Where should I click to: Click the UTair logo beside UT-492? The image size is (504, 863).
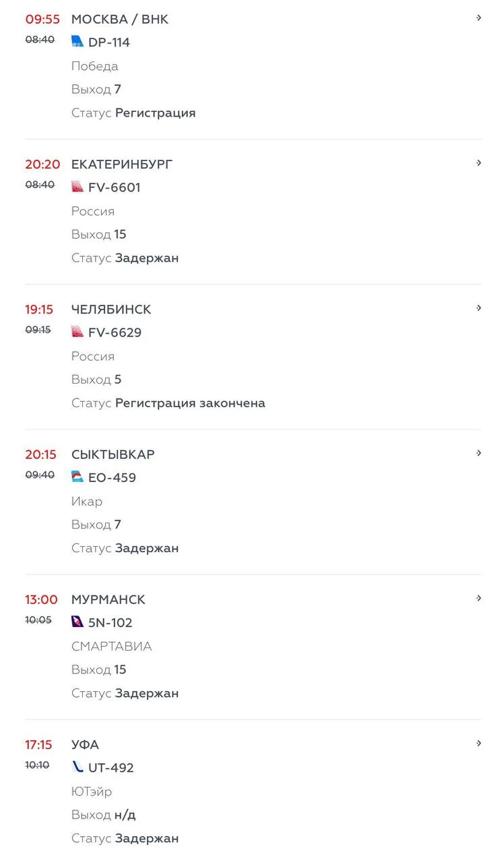click(77, 767)
